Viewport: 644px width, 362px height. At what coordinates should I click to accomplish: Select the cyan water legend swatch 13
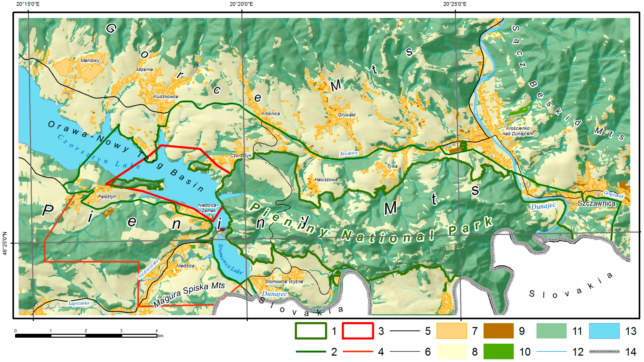point(604,331)
